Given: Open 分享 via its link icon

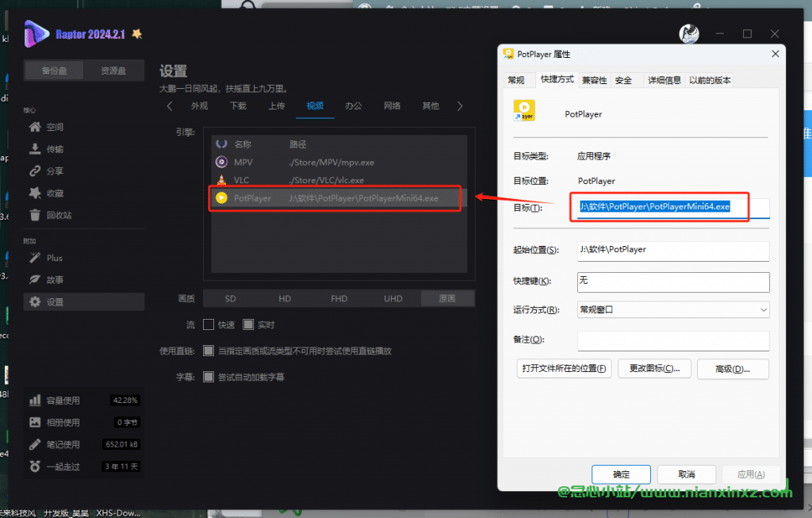Looking at the screenshot, I should (x=35, y=171).
